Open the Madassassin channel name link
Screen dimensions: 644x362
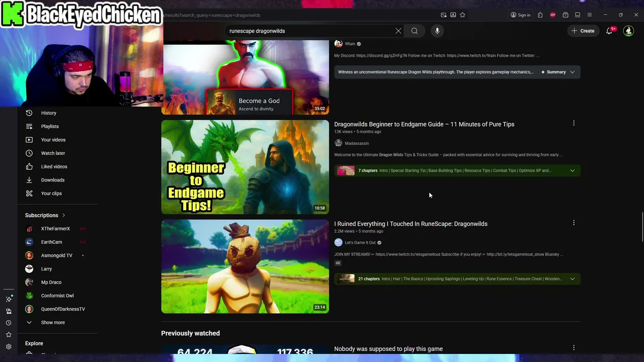click(x=357, y=143)
